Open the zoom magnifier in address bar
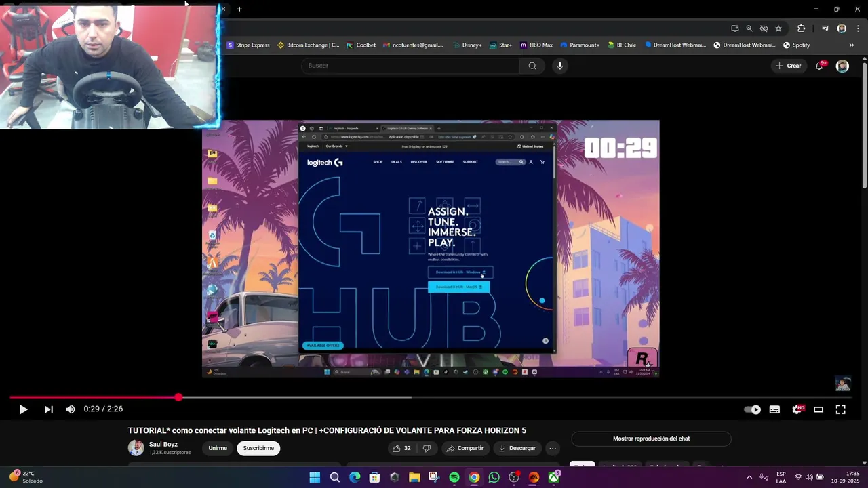The height and width of the screenshot is (488, 868). click(x=749, y=28)
